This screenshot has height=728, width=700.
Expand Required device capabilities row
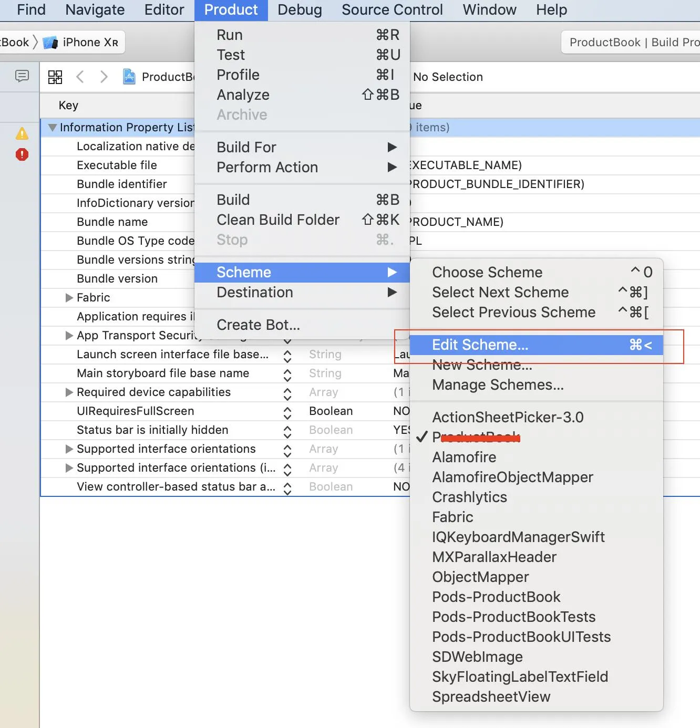(x=69, y=392)
